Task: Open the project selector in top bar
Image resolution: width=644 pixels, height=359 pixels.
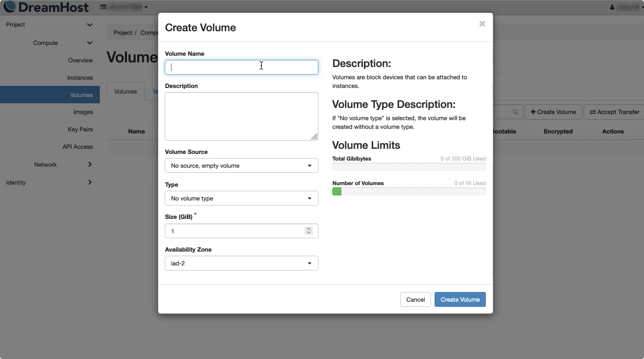Action: tap(125, 7)
